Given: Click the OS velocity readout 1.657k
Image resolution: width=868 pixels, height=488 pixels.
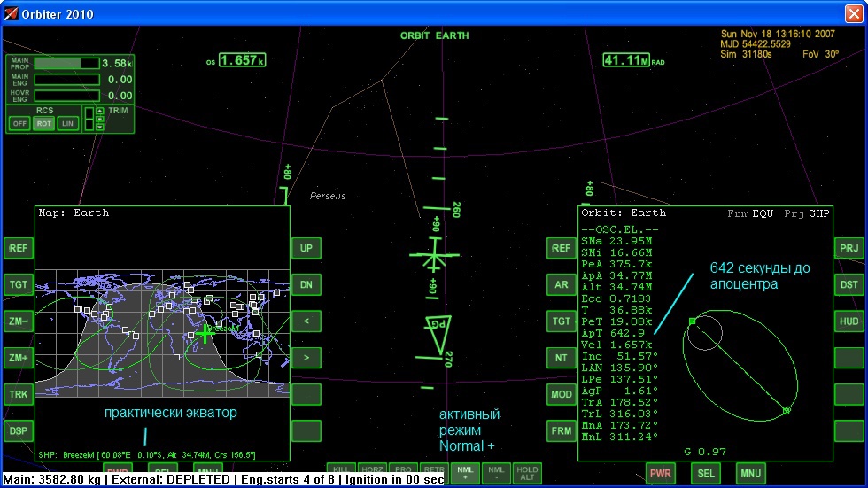Looking at the screenshot, I should click(242, 59).
